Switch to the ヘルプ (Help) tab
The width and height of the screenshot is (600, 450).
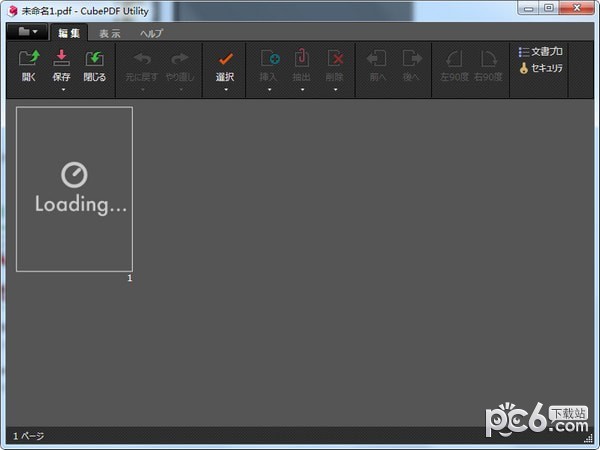152,34
